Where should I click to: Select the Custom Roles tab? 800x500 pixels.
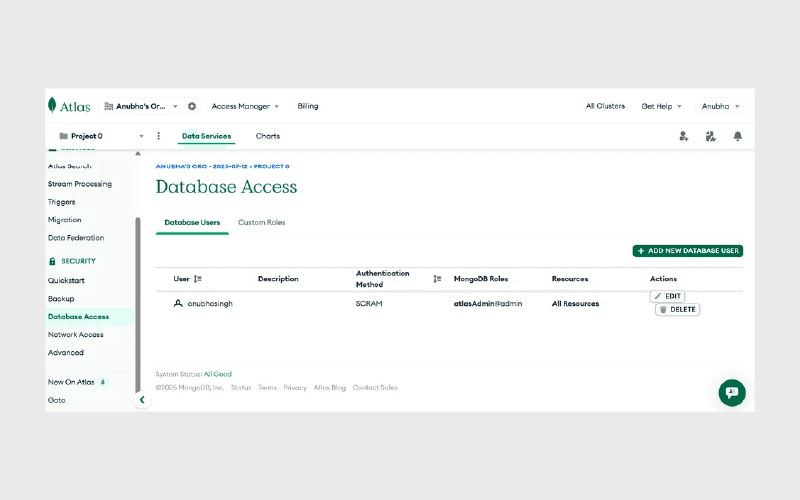(261, 222)
